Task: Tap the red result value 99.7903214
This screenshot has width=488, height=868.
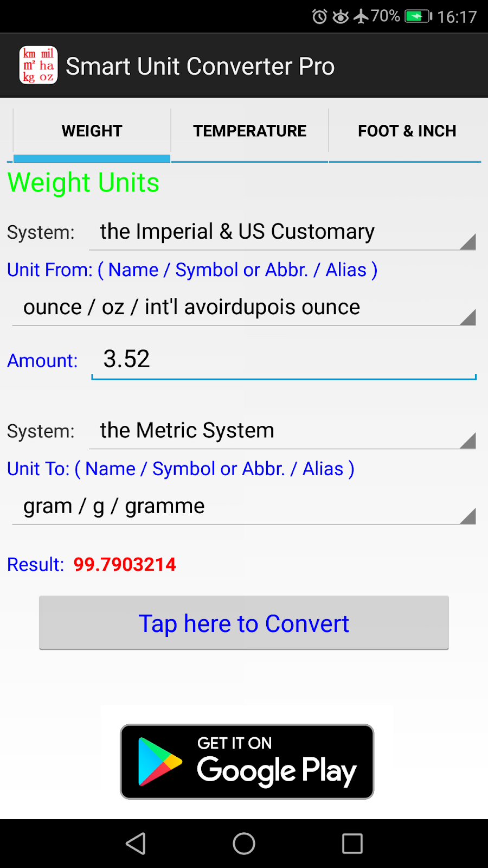Action: [125, 565]
